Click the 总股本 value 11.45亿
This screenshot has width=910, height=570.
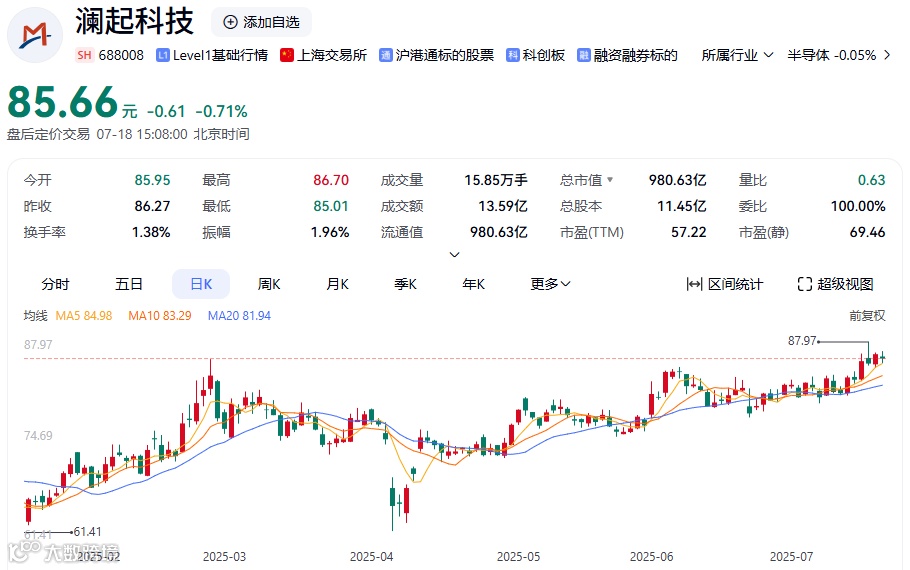681,206
